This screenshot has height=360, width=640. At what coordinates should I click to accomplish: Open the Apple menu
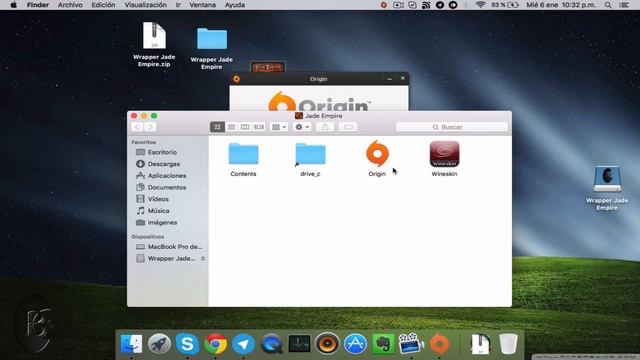[x=13, y=5]
